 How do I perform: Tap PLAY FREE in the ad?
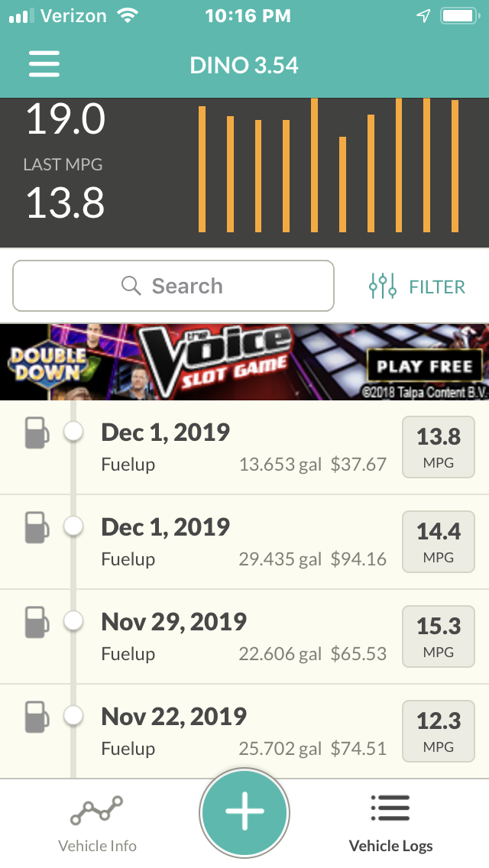425,367
